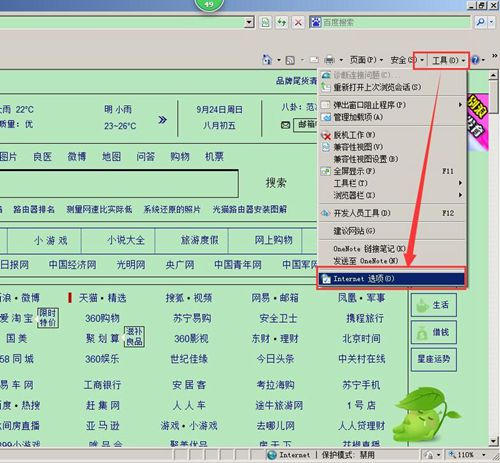Click the magnifier search button

tap(480, 22)
